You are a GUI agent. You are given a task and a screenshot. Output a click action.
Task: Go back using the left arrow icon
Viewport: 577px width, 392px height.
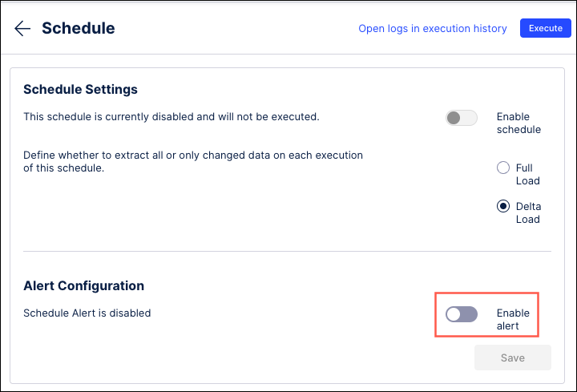22,29
